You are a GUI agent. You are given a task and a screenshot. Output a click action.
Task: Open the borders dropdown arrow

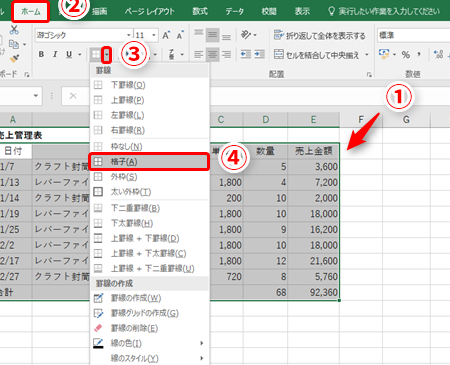coord(107,55)
